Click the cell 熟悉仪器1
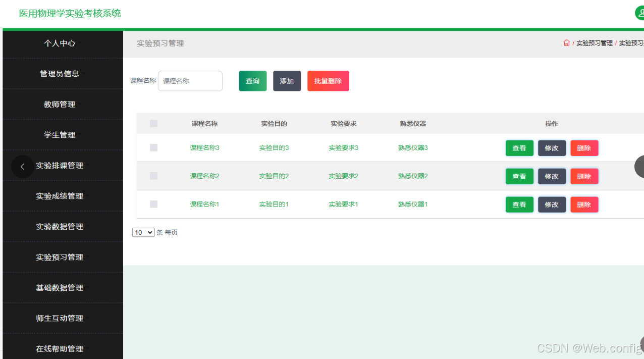This screenshot has height=359, width=644. point(413,204)
